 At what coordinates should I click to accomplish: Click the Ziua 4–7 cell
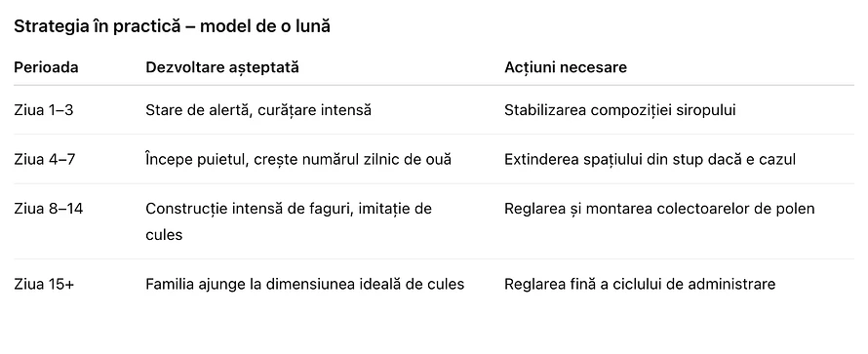tap(44, 160)
